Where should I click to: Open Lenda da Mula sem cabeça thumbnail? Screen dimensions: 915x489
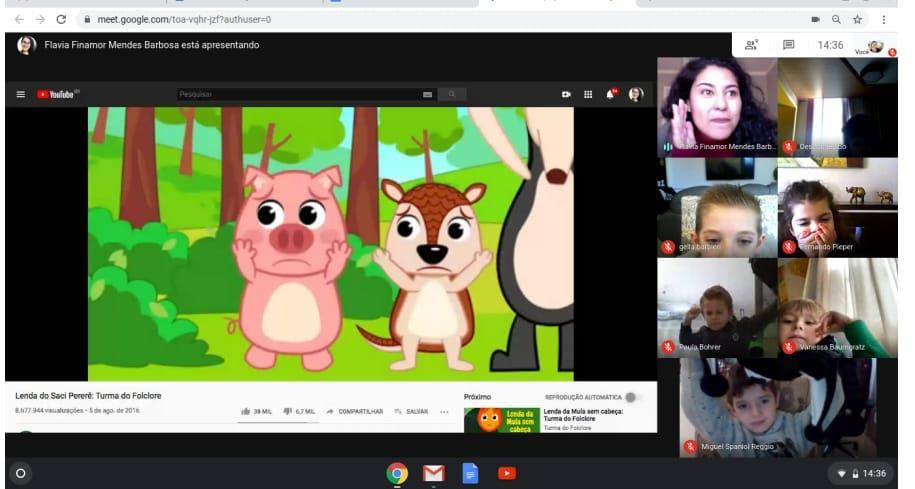pos(501,419)
